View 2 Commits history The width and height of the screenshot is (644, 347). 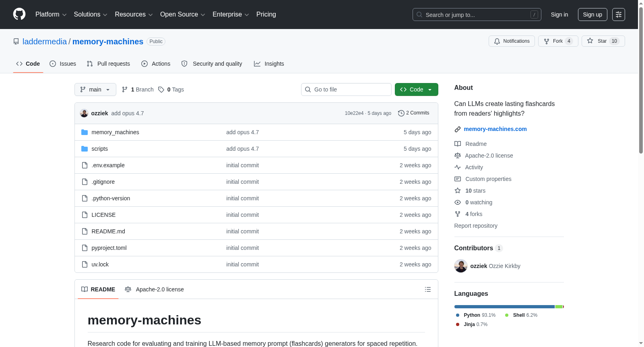tap(414, 113)
